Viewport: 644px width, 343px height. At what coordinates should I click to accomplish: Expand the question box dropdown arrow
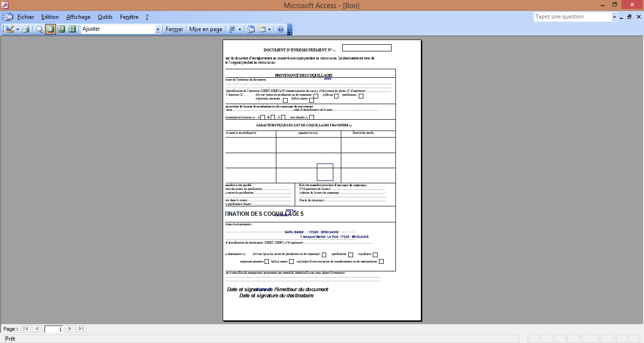(x=614, y=17)
